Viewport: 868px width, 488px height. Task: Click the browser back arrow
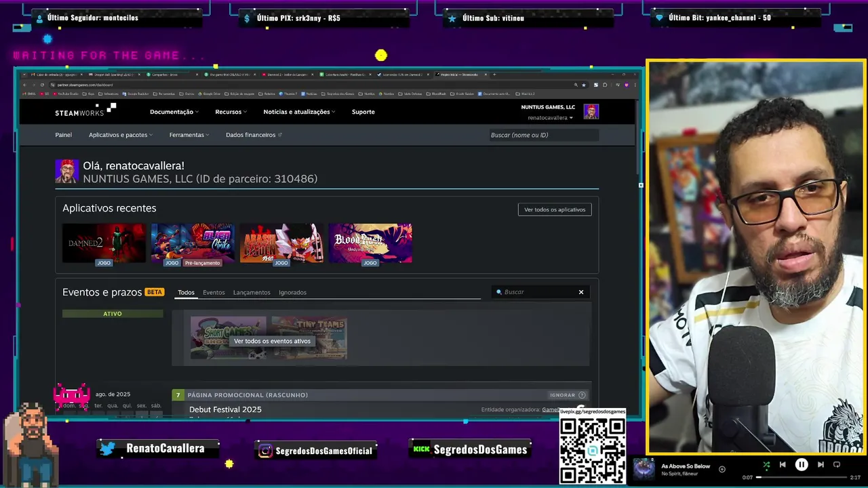click(24, 85)
